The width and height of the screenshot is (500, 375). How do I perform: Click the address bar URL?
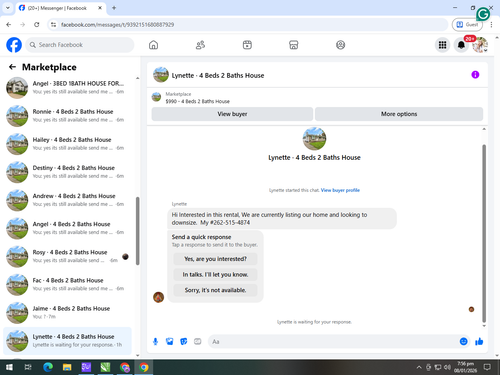pos(117,25)
